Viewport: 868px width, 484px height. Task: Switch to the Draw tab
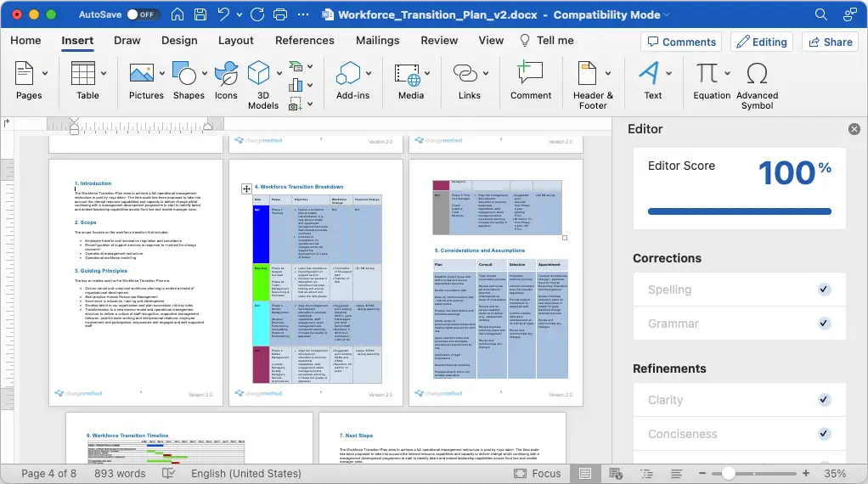[x=127, y=41]
